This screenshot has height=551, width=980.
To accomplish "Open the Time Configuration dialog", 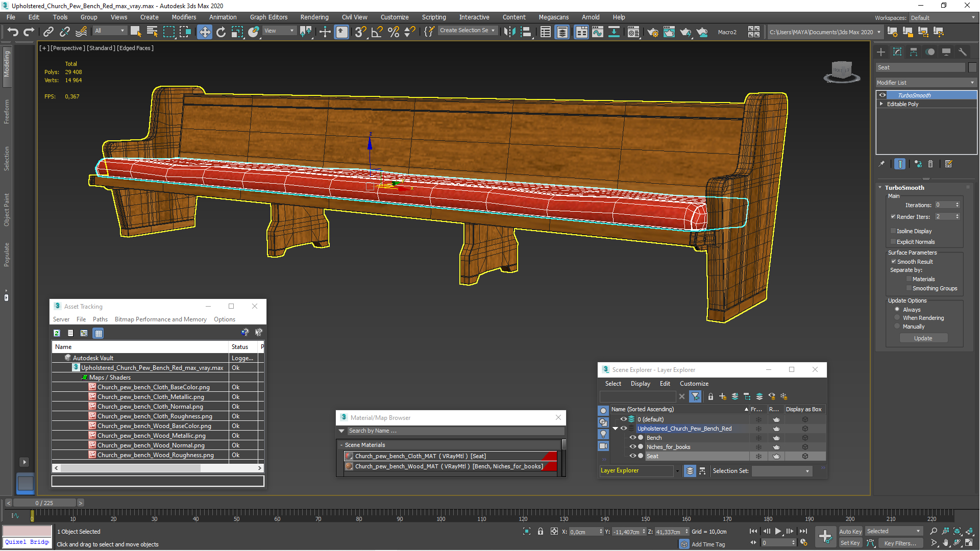I will 804,543.
